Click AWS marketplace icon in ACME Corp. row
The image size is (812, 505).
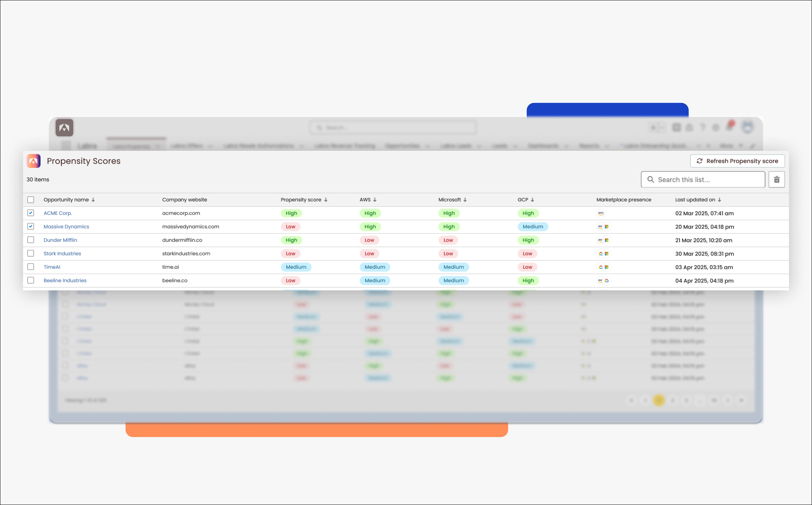click(x=601, y=213)
